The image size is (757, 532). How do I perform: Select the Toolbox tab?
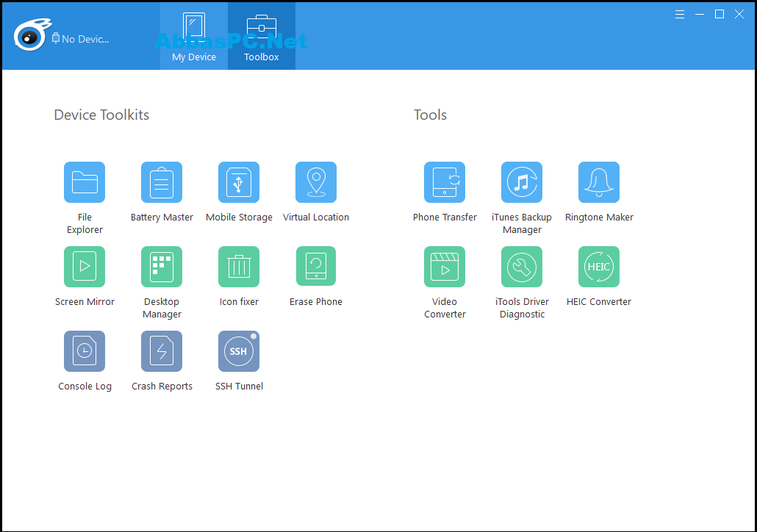[262, 36]
